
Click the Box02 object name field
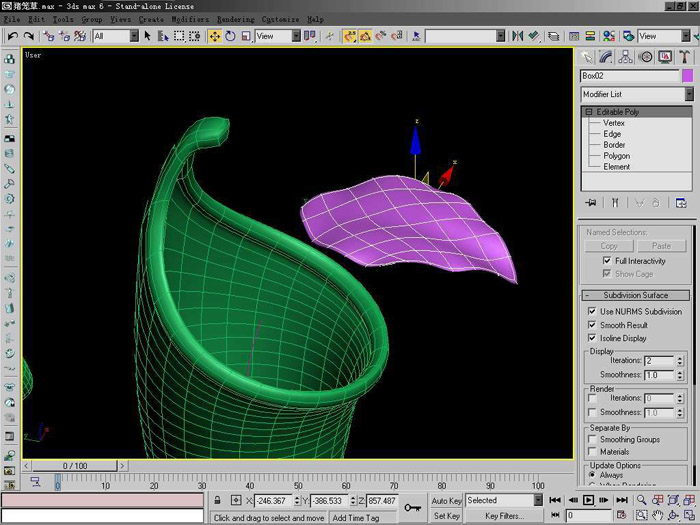(629, 75)
